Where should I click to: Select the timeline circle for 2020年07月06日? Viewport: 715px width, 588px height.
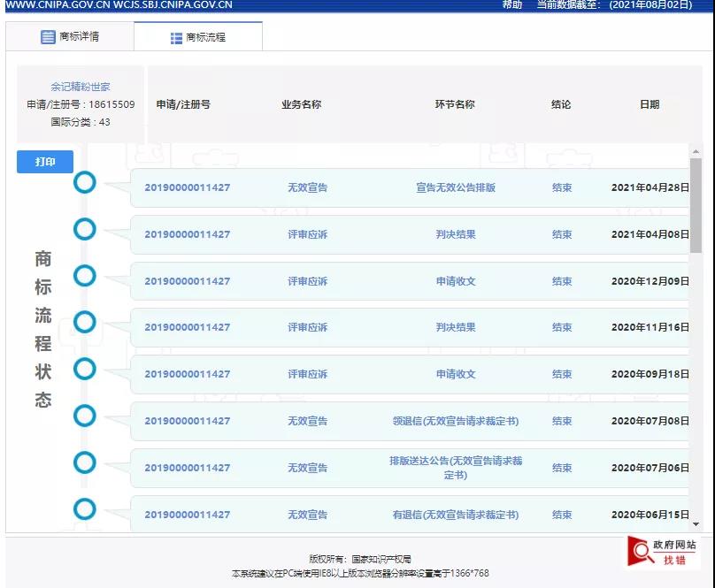85,462
